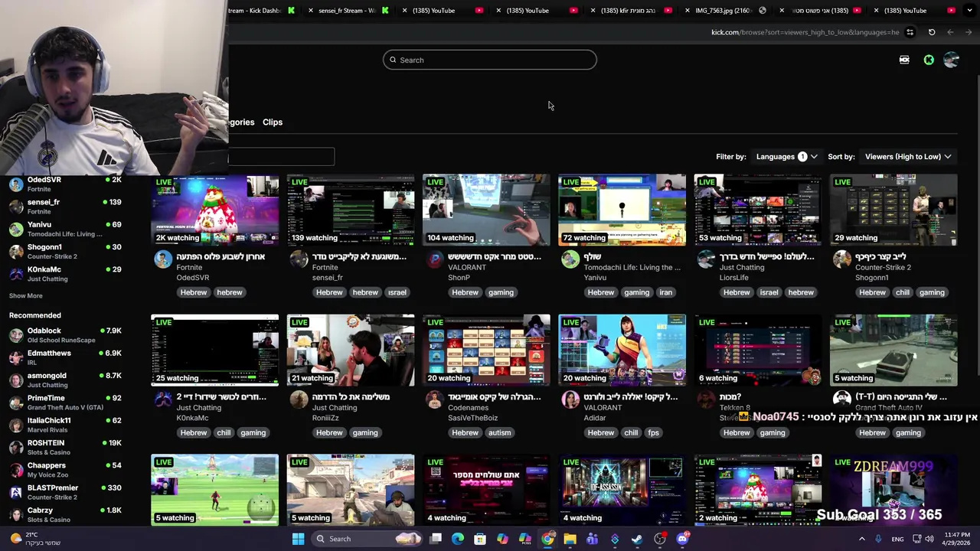The image size is (980, 551).
Task: Reload the page with the browser refresh icon
Action: click(932, 32)
